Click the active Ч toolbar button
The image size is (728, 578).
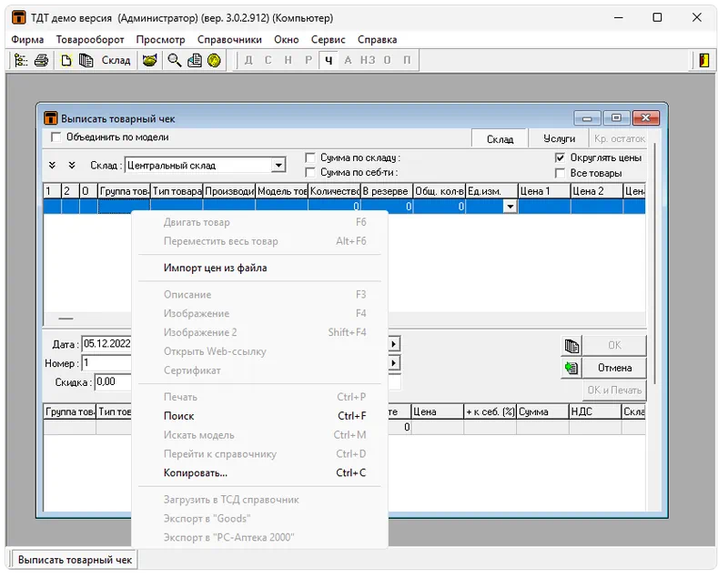coord(329,60)
